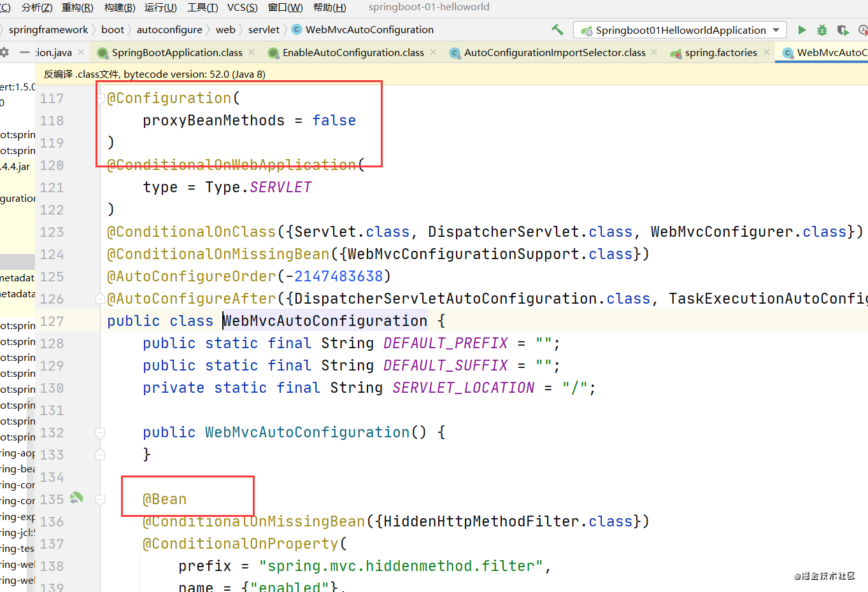Open the run configuration dropdown Springboot01HelloworldApplication

click(679, 30)
